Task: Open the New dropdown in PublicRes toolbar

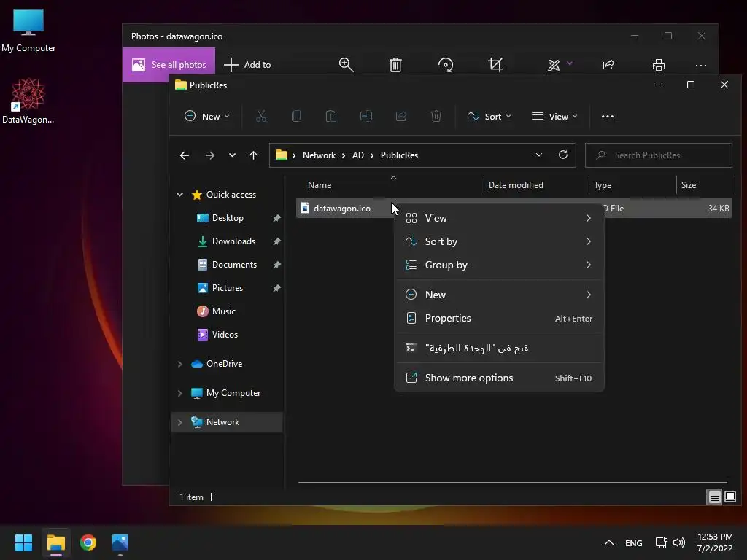Action: [206, 116]
